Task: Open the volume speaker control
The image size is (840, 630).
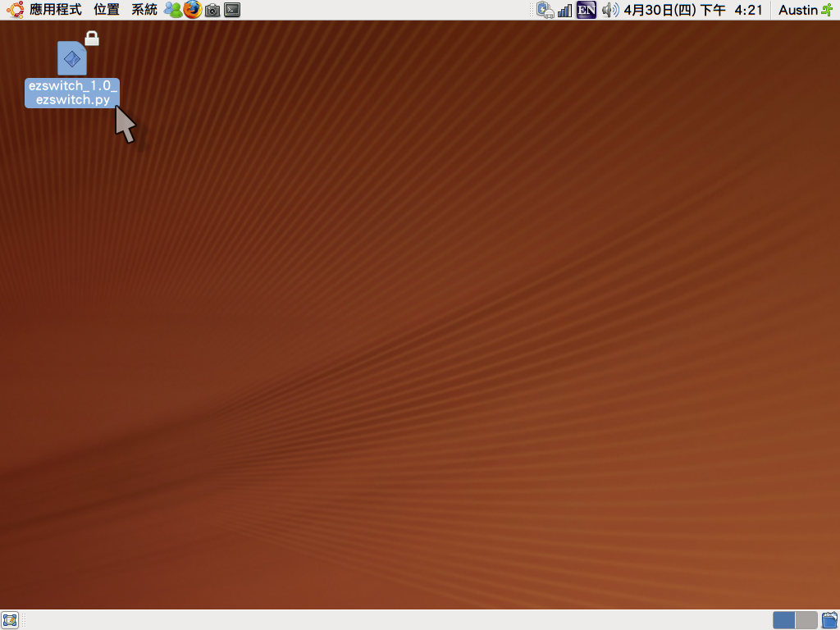Action: (610, 10)
